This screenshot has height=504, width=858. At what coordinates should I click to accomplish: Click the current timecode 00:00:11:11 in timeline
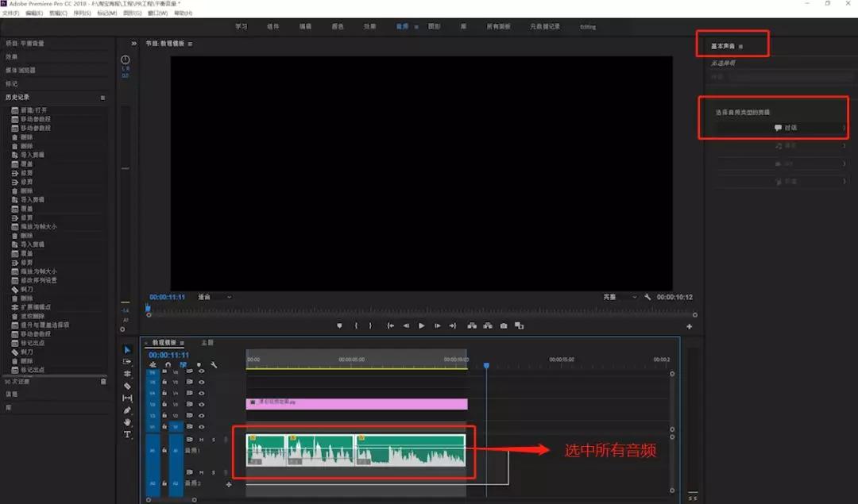(x=168, y=355)
